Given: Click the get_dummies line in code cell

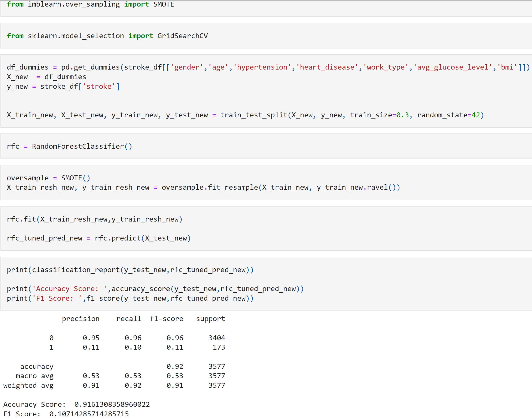Looking at the screenshot, I should 268,67.
